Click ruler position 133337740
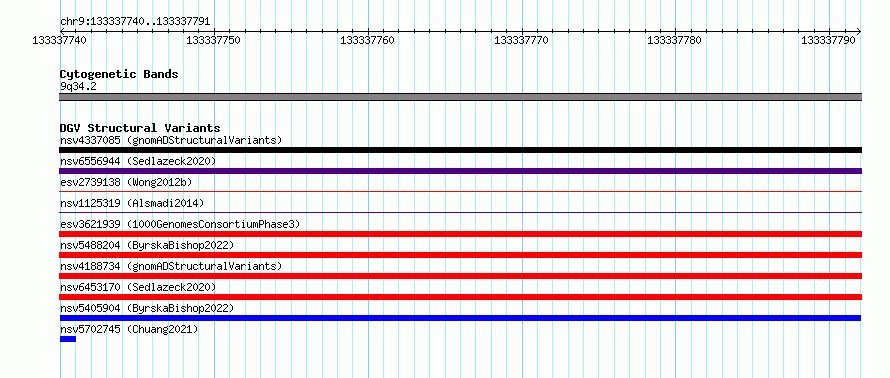 point(60,40)
